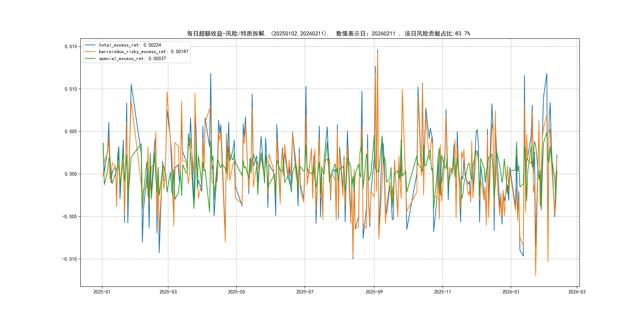Screen dimensions: 644x322
Task: Click the 2026-01 x-axis tick label
Action: click(511, 292)
